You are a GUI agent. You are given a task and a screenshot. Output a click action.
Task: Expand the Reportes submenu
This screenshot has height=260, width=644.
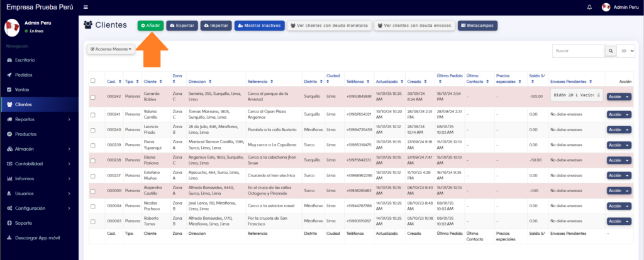(39, 119)
